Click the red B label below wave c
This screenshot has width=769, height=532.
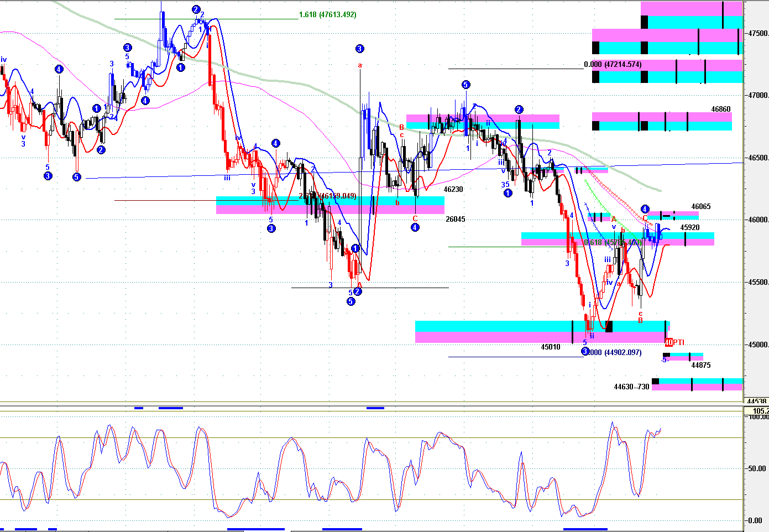[640, 320]
